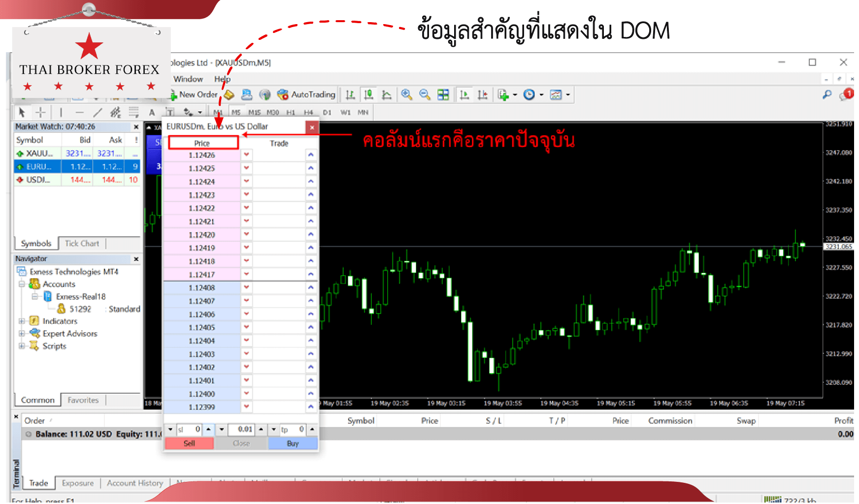Viewport: 859px width, 504px height.
Task: Select the equidistant channel tool
Action: (x=116, y=112)
